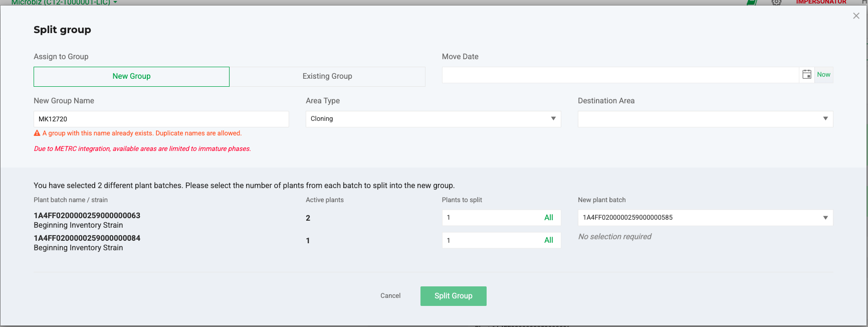Open the New plant batch dropdown
The width and height of the screenshot is (868, 327).
pyautogui.click(x=705, y=218)
